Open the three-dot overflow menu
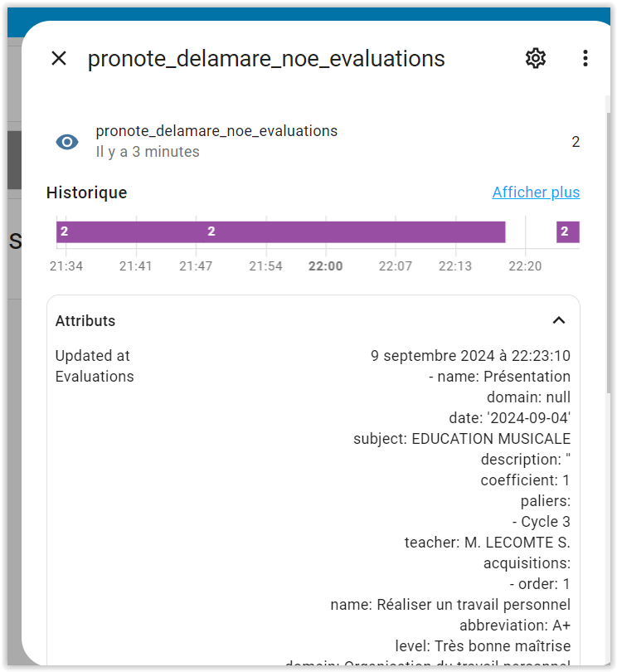Screen dimensions: 617x672 click(x=585, y=58)
